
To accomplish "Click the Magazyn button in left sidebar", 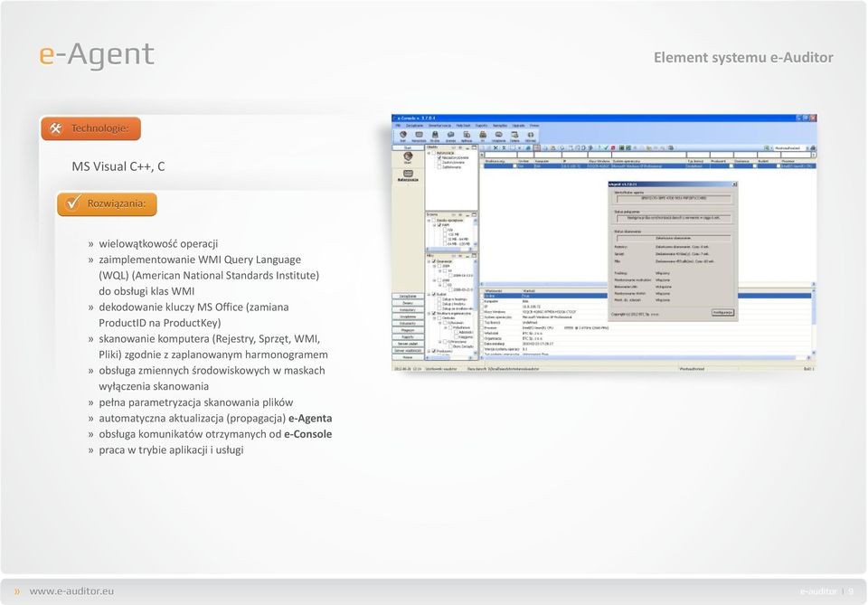I will point(408,330).
